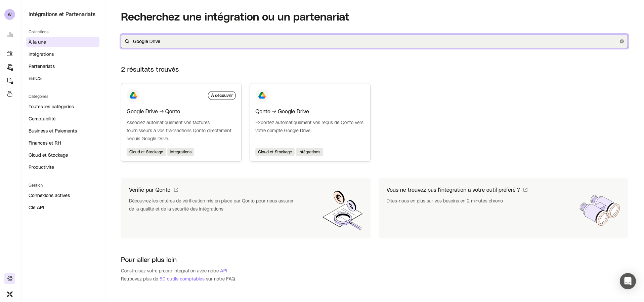Click the Google Drive logo on Qonto → Google Drive card
Image resolution: width=644 pixels, height=302 pixels.
262,96
